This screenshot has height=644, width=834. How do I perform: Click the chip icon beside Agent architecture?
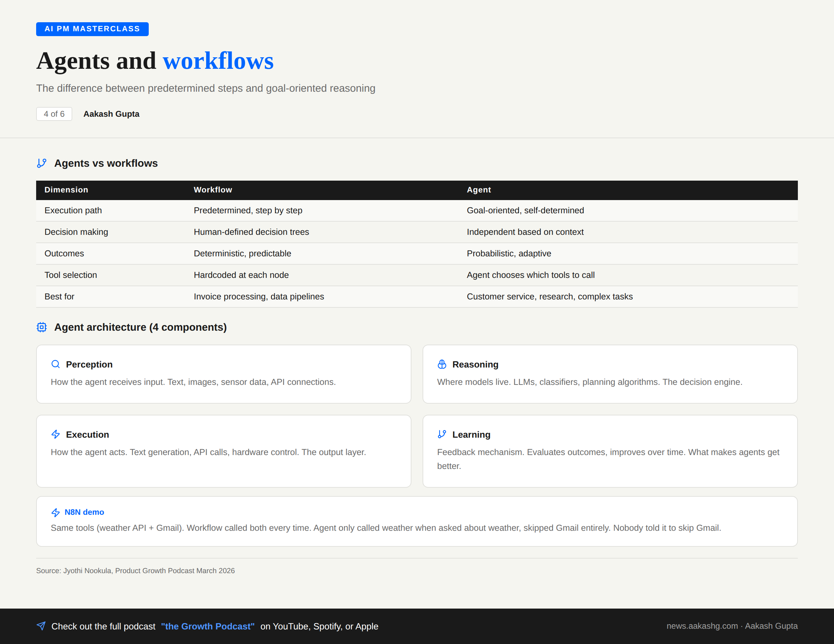coord(42,327)
